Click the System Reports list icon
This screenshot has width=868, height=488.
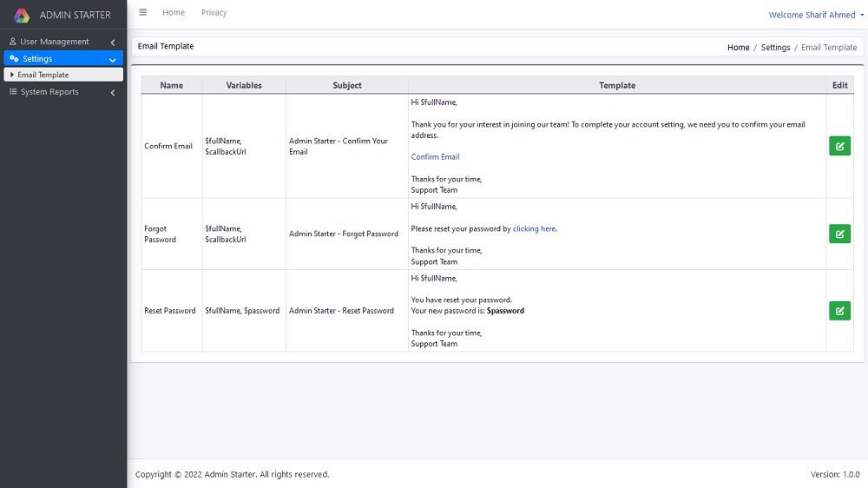point(13,92)
